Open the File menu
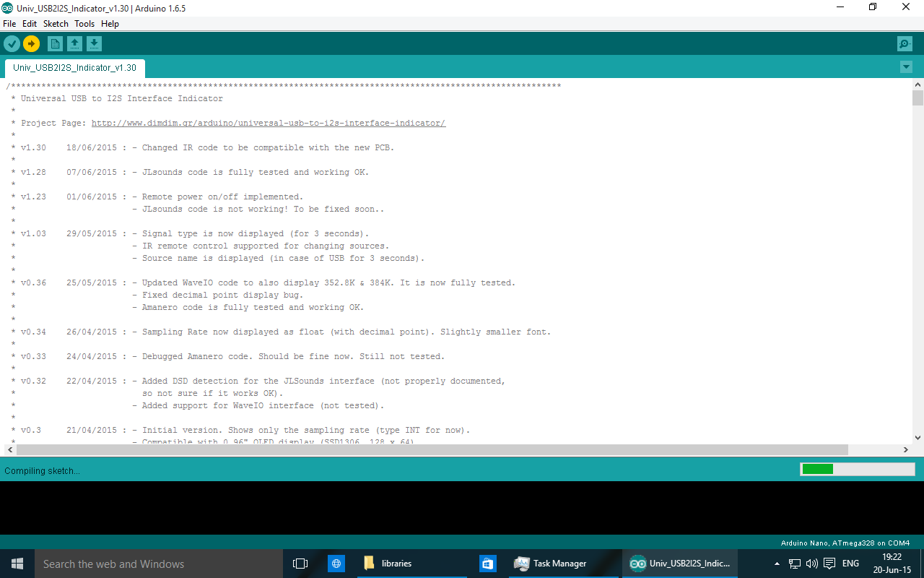The height and width of the screenshot is (578, 924). pyautogui.click(x=9, y=24)
